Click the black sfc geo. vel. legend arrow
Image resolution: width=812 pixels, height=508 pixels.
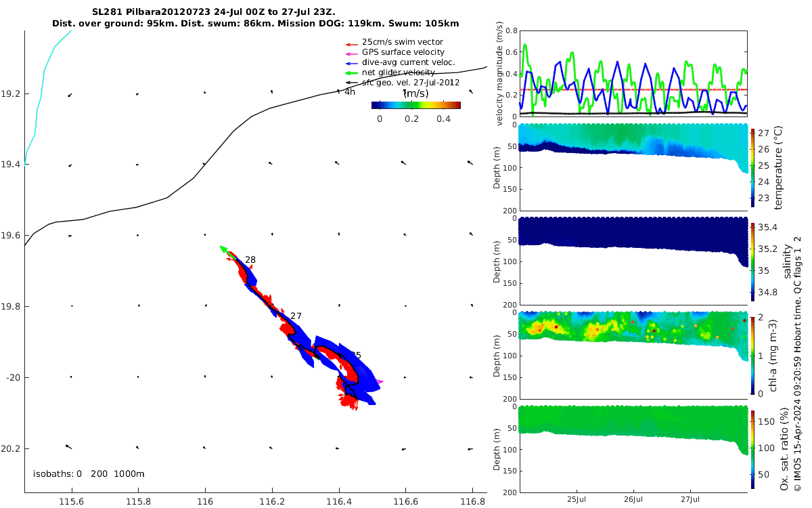351,83
